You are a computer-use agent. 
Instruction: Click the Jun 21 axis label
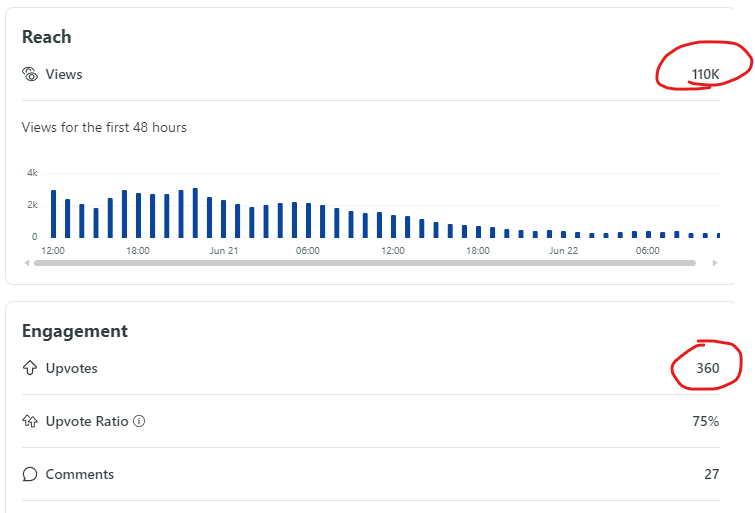point(224,250)
